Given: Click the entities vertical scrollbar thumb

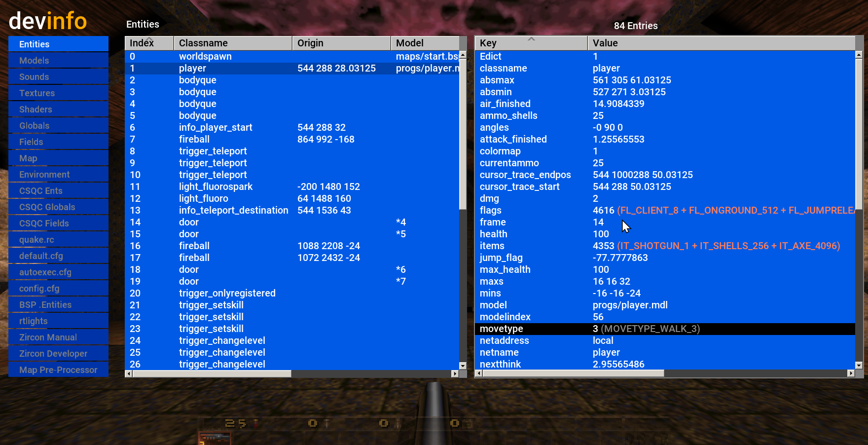Looking at the screenshot, I should pyautogui.click(x=463, y=133).
